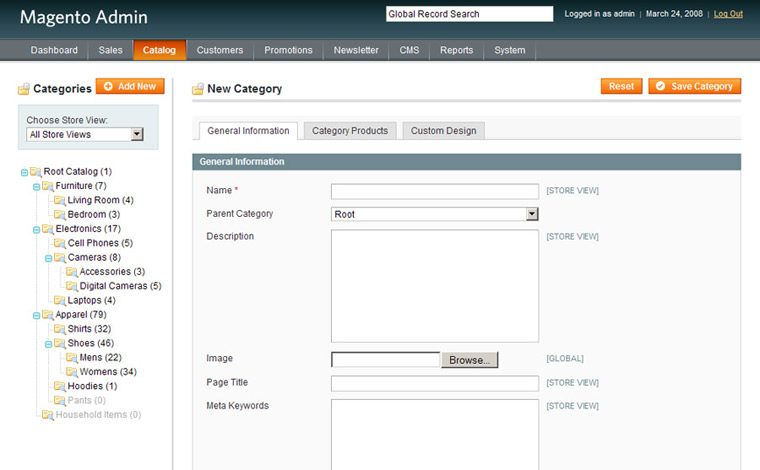Click the Cell Phones folder icon
Screen dimensions: 760x470
tap(60, 243)
